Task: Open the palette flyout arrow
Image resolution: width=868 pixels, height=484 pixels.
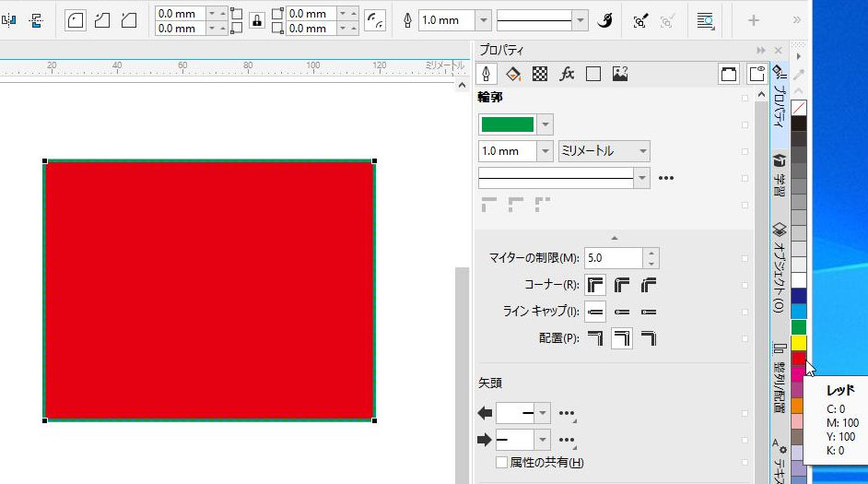Action: [798, 56]
